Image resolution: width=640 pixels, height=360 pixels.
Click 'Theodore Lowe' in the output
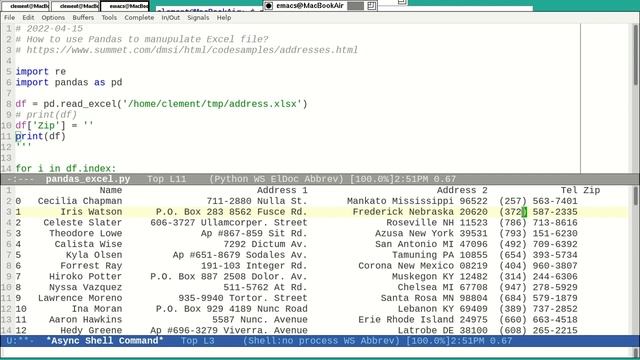click(86, 233)
